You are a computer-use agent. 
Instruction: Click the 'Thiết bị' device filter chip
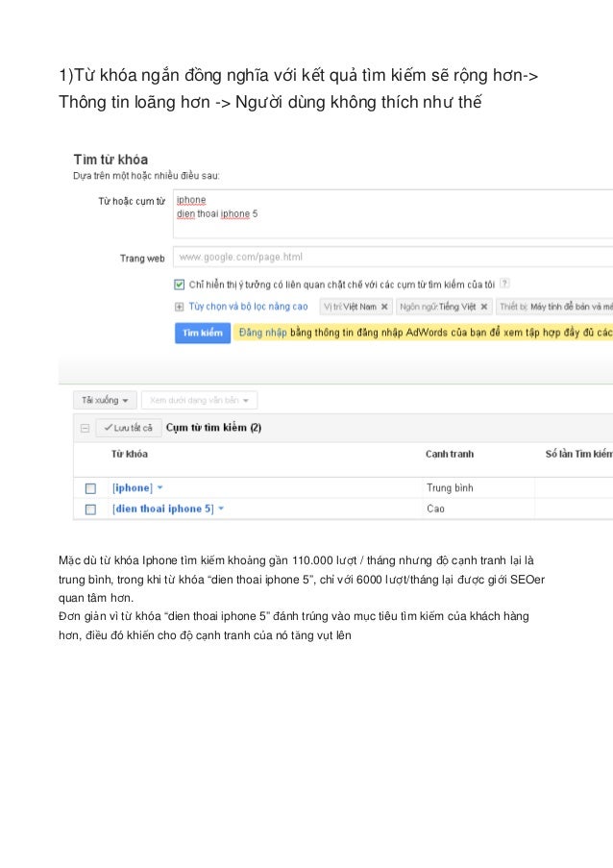coord(554,307)
